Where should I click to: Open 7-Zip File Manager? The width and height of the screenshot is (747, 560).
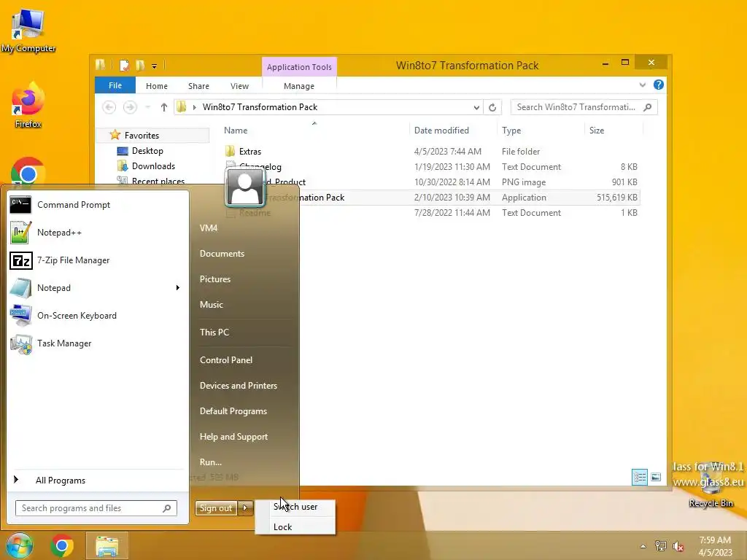click(x=97, y=260)
